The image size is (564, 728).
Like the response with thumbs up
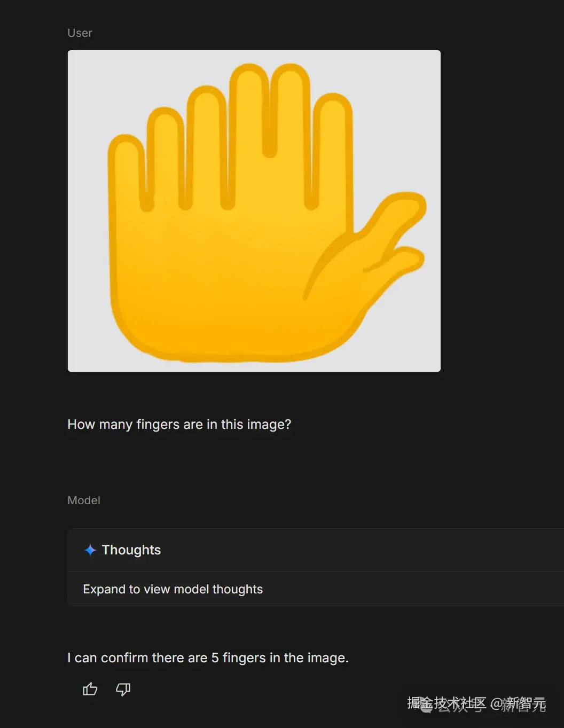pyautogui.click(x=90, y=689)
